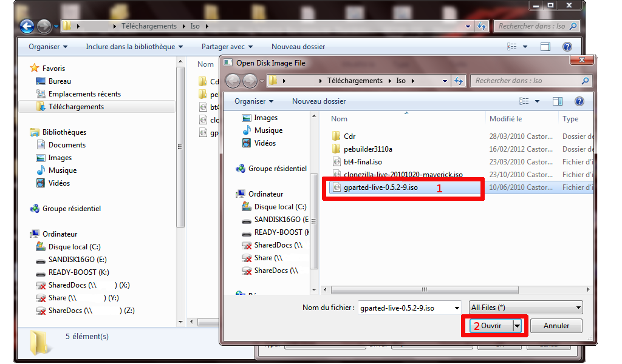
Task: Expand the Ouvrir button split arrow
Action: click(517, 326)
